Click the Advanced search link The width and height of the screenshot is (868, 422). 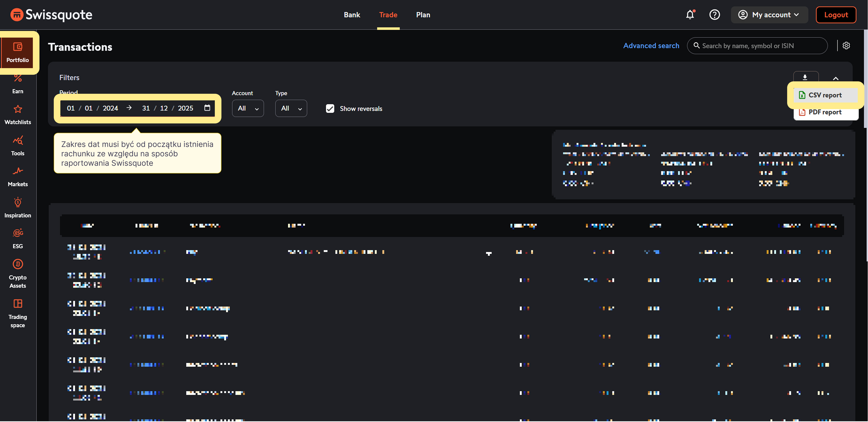651,45
